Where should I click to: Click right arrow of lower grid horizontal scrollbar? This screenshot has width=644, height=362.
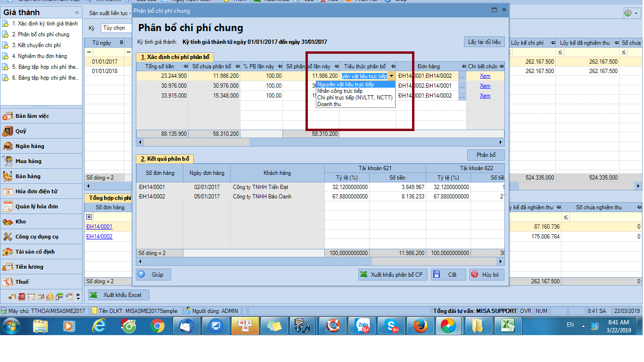click(x=501, y=261)
